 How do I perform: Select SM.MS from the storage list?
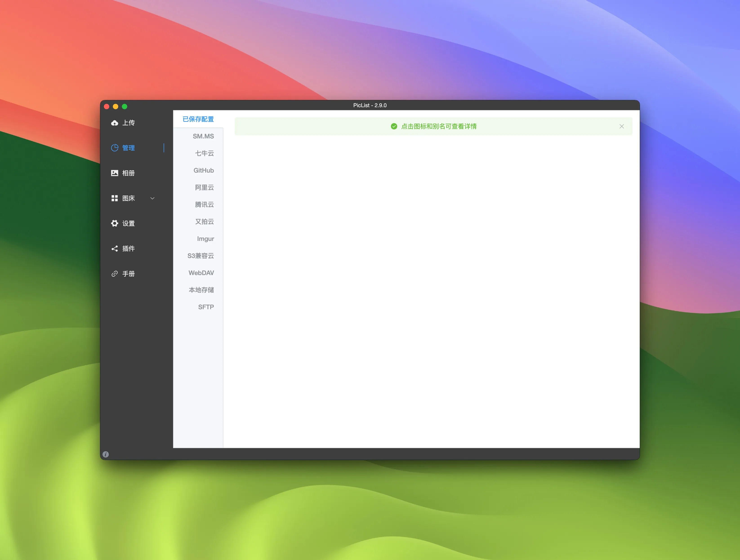203,136
